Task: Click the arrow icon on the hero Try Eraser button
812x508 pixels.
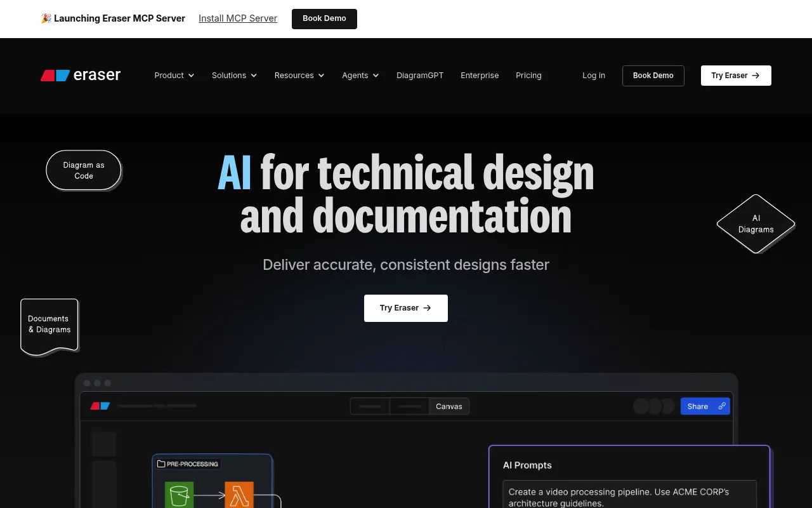Action: (427, 308)
